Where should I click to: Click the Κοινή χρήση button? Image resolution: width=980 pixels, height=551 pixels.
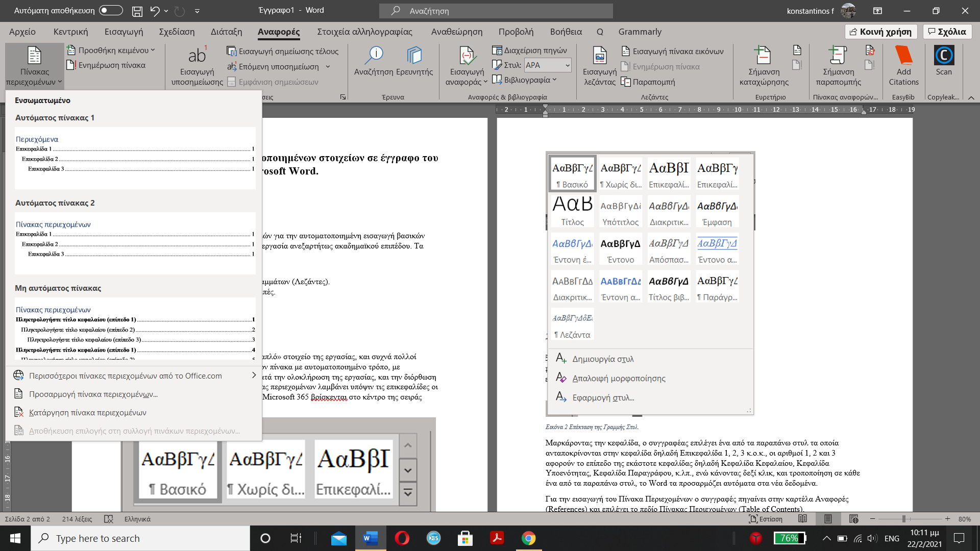[x=881, y=32]
